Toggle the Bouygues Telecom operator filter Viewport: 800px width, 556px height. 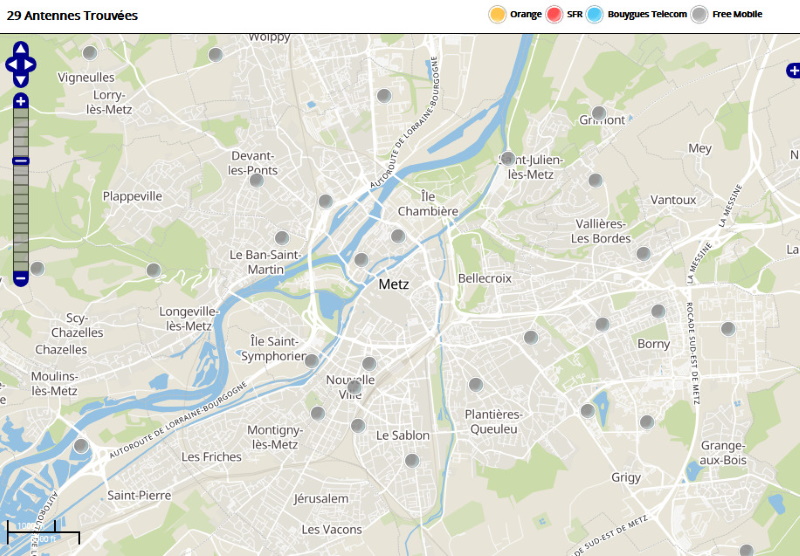pyautogui.click(x=596, y=14)
